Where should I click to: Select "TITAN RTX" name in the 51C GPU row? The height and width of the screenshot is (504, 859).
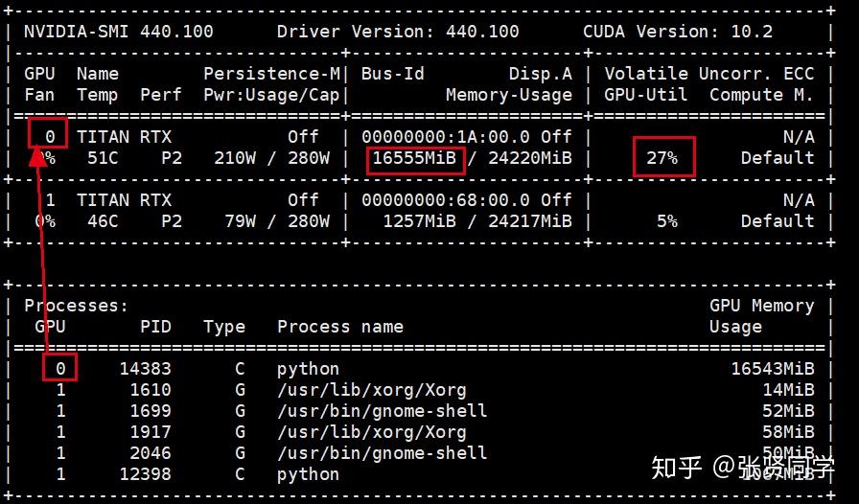pyautogui.click(x=124, y=137)
